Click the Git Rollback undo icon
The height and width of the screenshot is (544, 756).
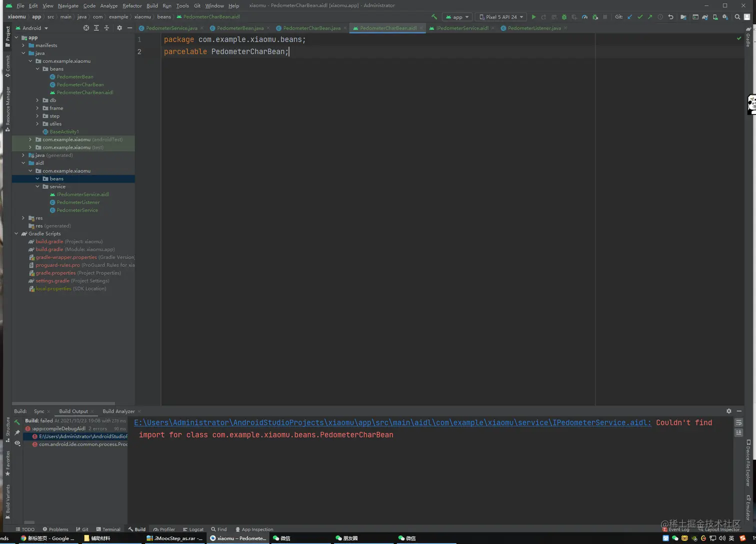670,17
